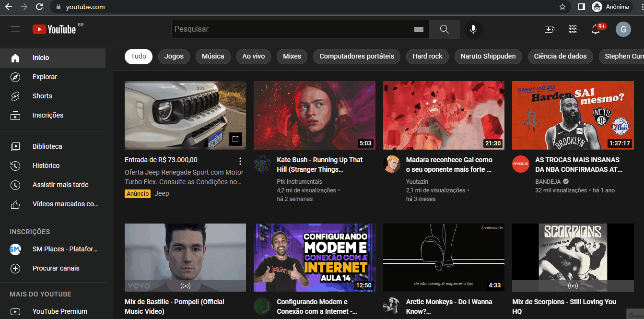Open Explorar compass icon

[x=15, y=77]
